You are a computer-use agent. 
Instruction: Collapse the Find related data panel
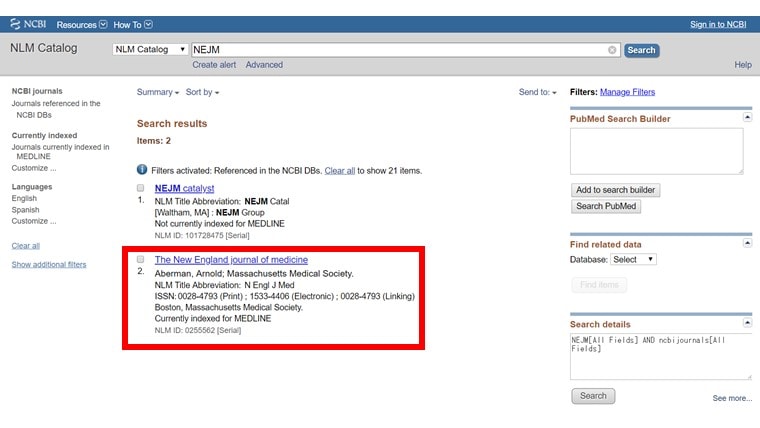(x=747, y=243)
